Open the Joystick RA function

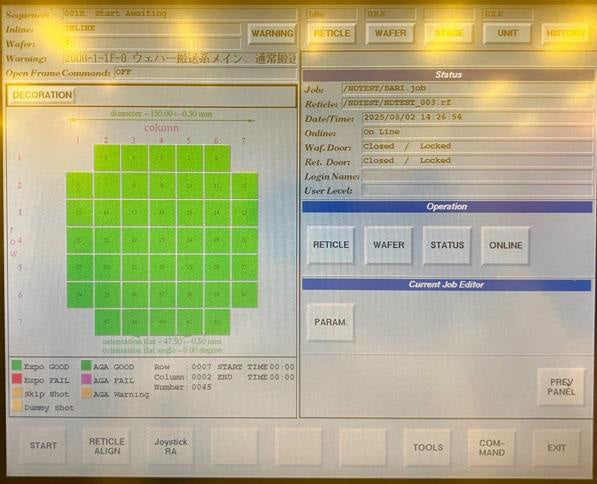[x=170, y=446]
